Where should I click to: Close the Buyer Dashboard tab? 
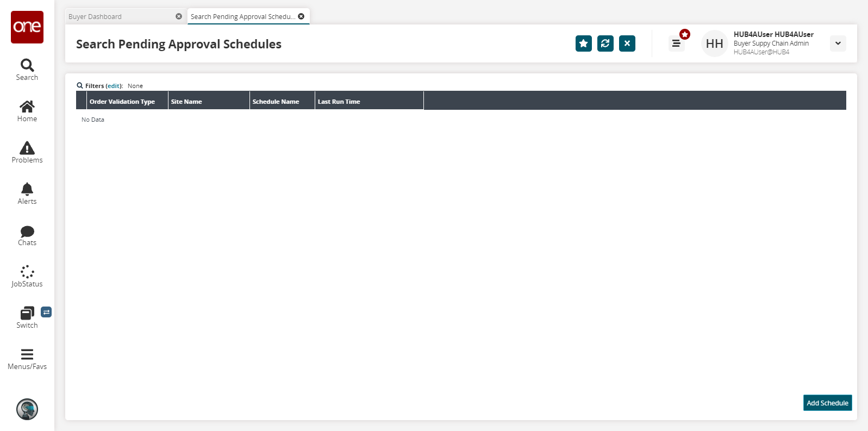pyautogui.click(x=179, y=16)
